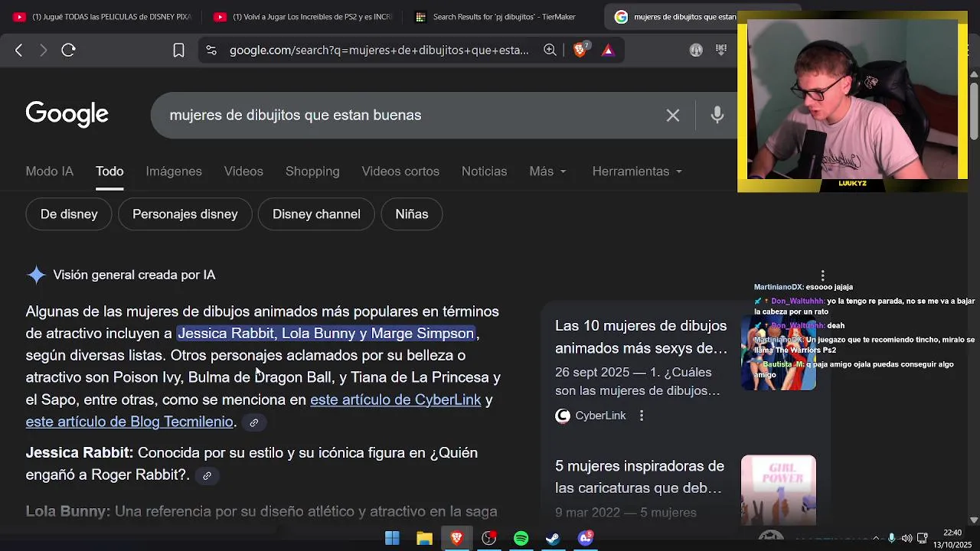The width and height of the screenshot is (980, 551).
Task: Open the este artículo de CyberLink link
Action: (x=396, y=400)
